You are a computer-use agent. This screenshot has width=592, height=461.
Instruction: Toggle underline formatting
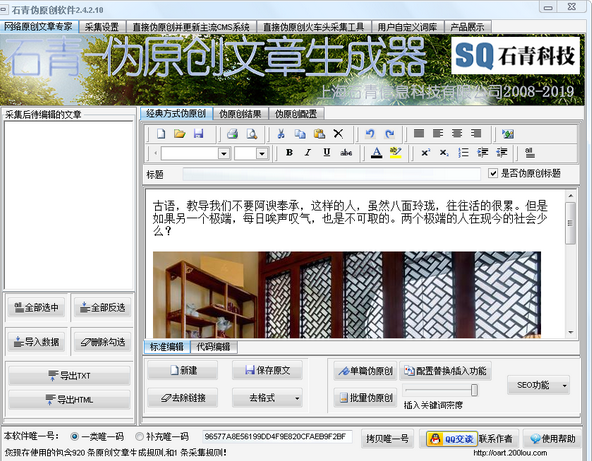pos(327,153)
